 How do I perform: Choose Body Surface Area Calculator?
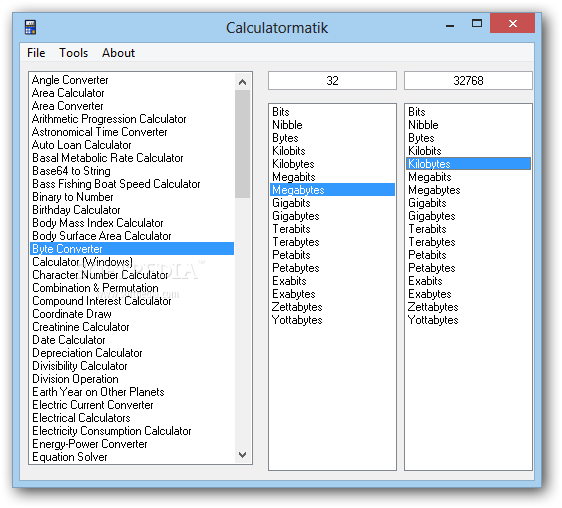132,236
